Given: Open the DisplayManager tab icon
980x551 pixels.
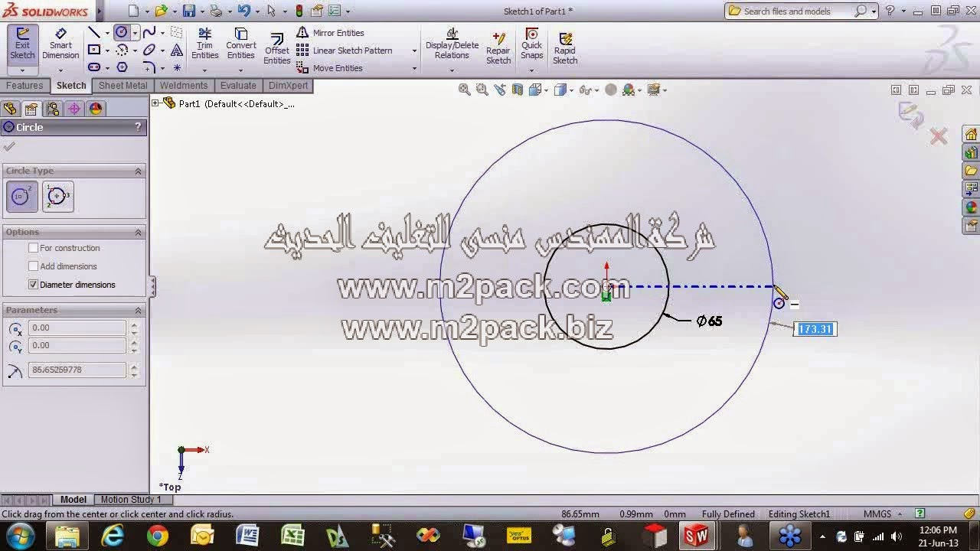Looking at the screenshot, I should (95, 109).
